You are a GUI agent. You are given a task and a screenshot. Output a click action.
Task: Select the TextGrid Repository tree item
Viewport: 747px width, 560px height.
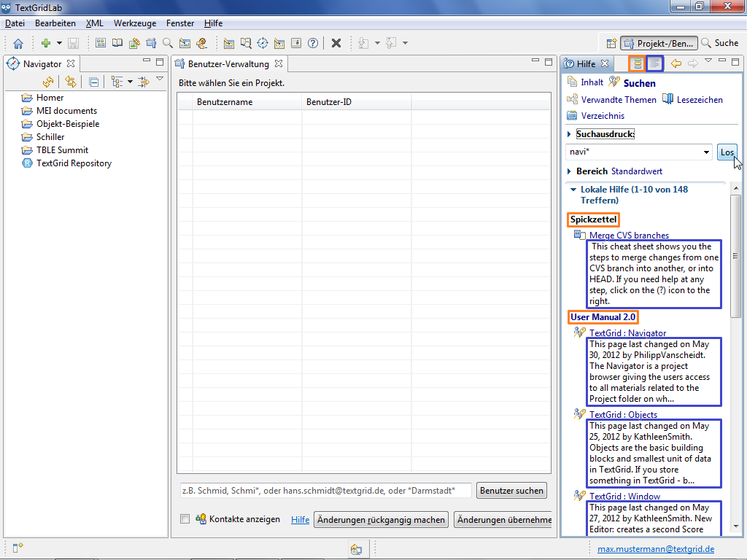(x=74, y=163)
